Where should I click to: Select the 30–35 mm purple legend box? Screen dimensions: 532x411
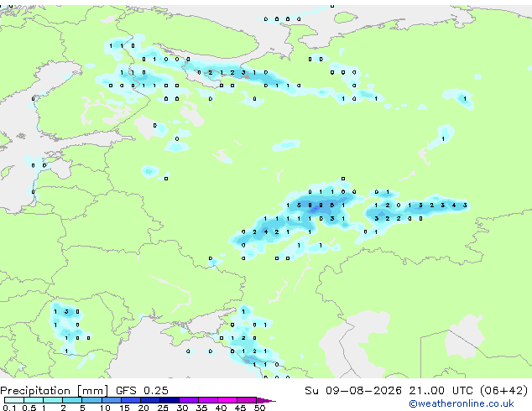pos(189,400)
